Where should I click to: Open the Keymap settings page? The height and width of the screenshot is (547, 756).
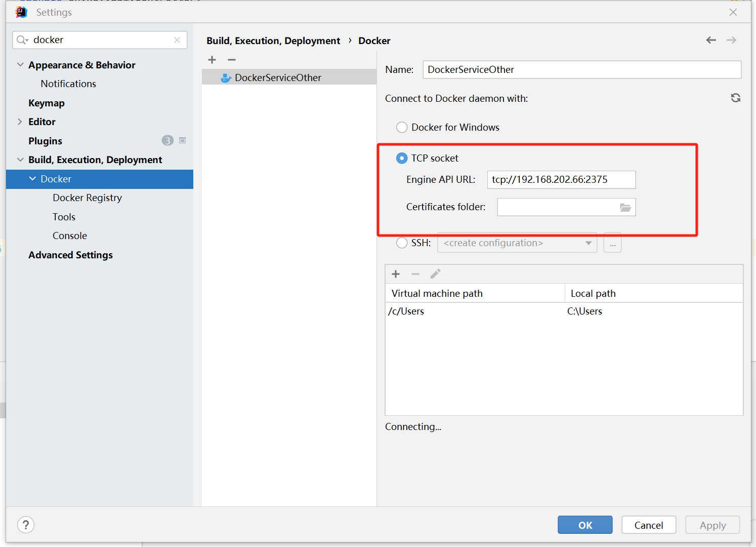(47, 103)
